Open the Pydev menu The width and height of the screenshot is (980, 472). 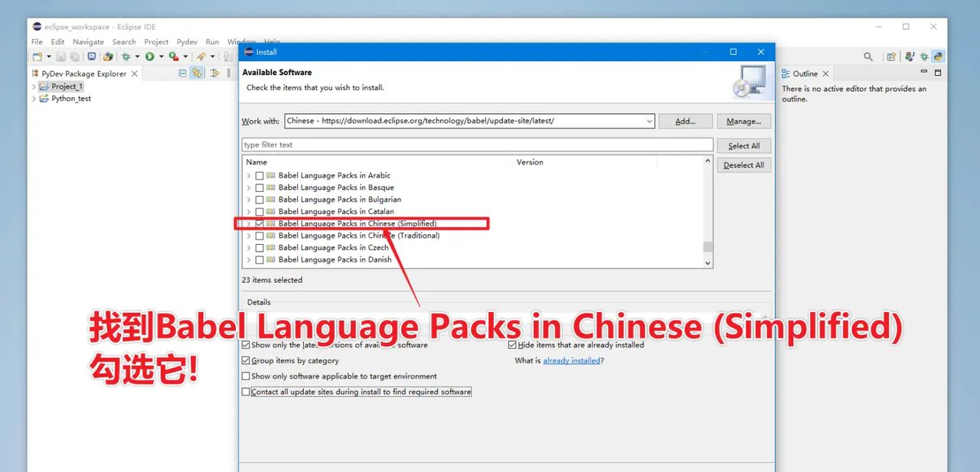187,42
